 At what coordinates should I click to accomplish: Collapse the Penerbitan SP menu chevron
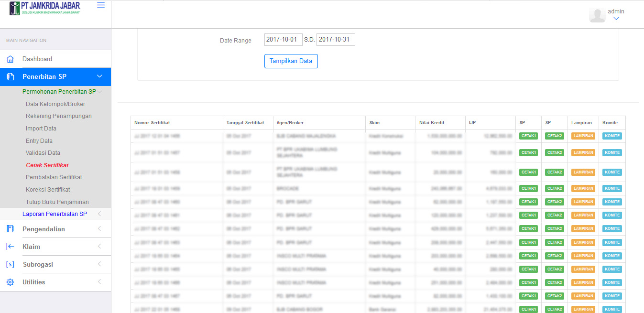coord(99,76)
